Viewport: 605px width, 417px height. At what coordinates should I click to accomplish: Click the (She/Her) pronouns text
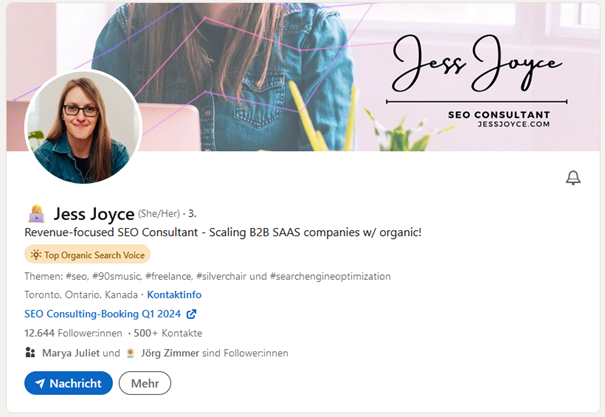point(159,213)
